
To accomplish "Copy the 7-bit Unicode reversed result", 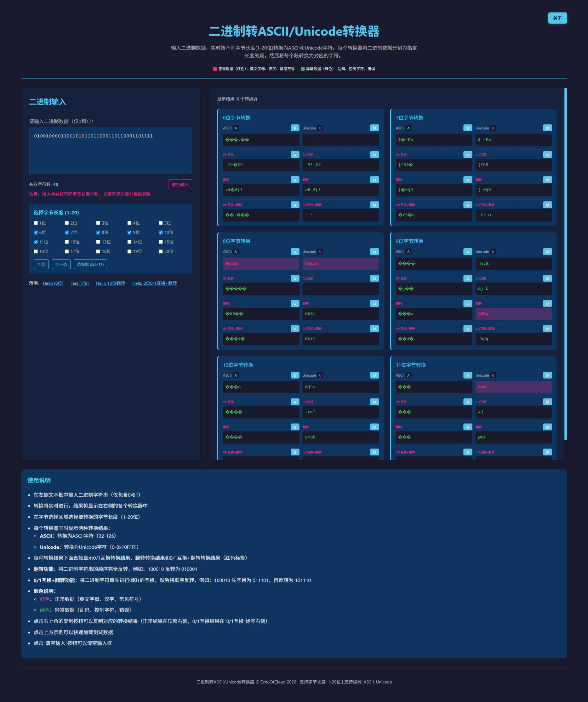I will tap(547, 179).
